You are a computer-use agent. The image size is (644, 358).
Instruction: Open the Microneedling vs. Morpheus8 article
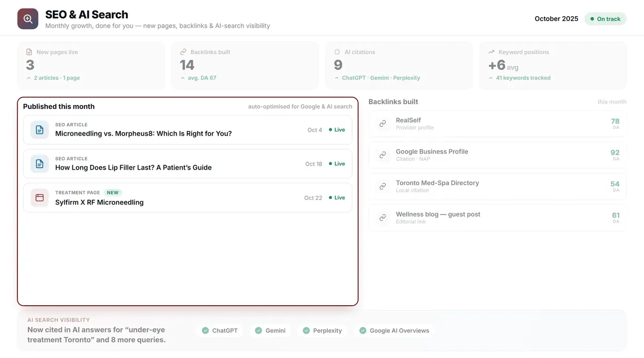pos(188,130)
